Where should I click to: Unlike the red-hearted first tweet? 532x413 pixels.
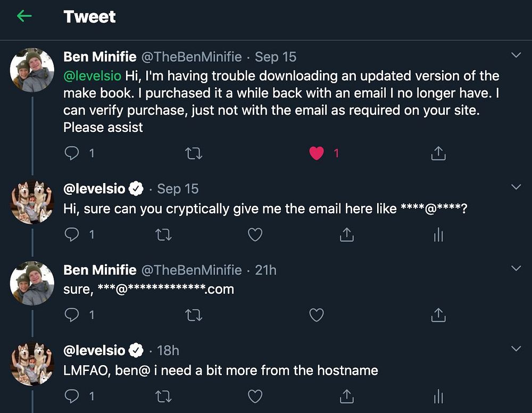[317, 153]
